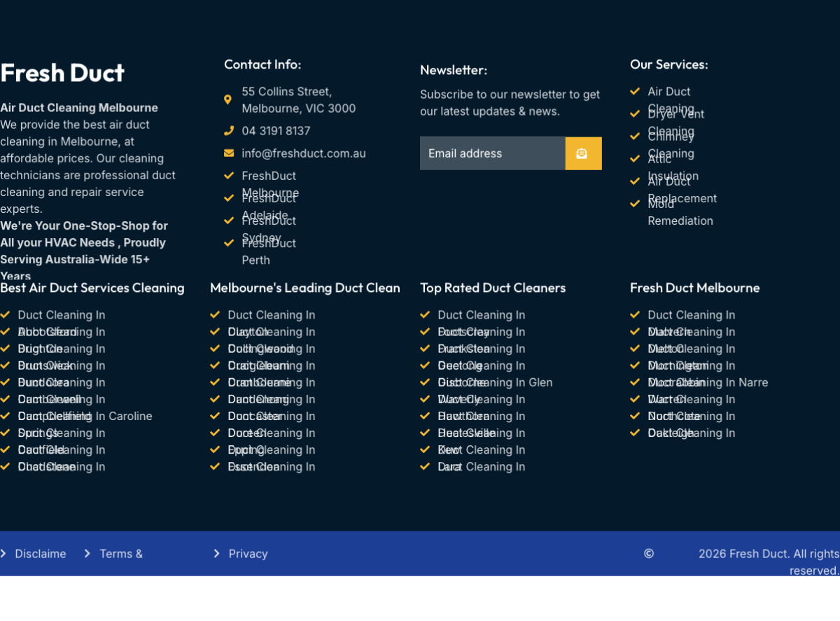The image size is (840, 621).
Task: Click the chevron arrow before Terms &
Action: [x=87, y=554]
